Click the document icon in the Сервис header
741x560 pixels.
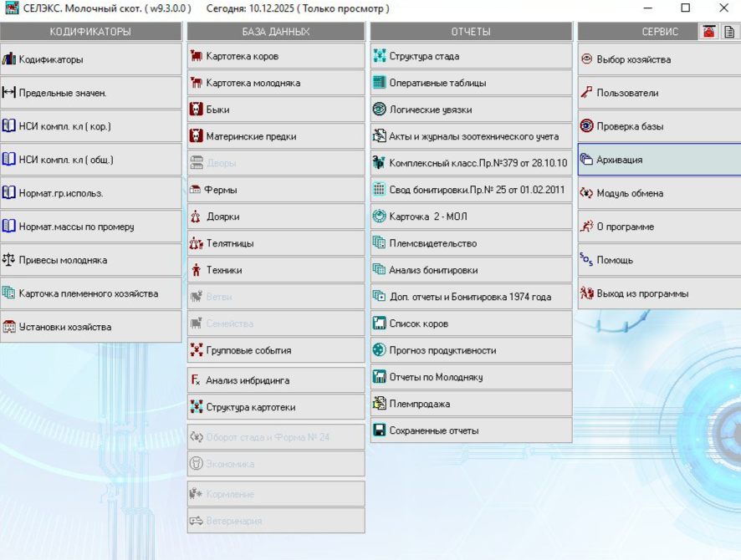click(729, 32)
